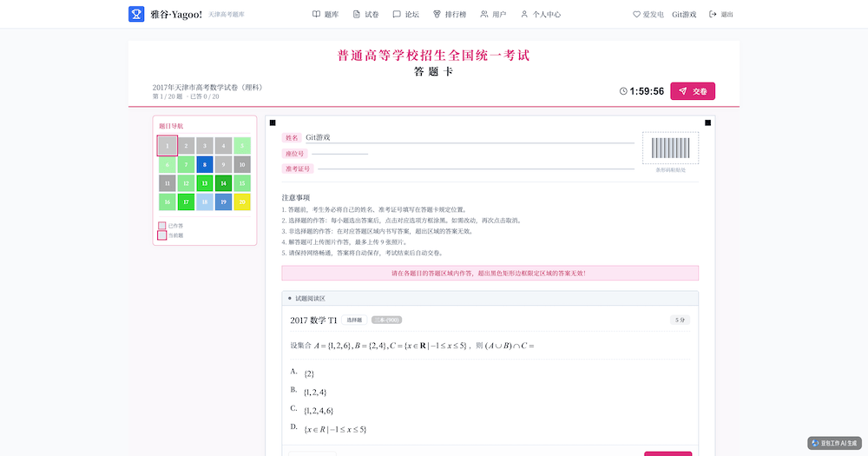Click the 雅谷·Yagoo! site title
This screenshot has width=868, height=456.
[176, 15]
